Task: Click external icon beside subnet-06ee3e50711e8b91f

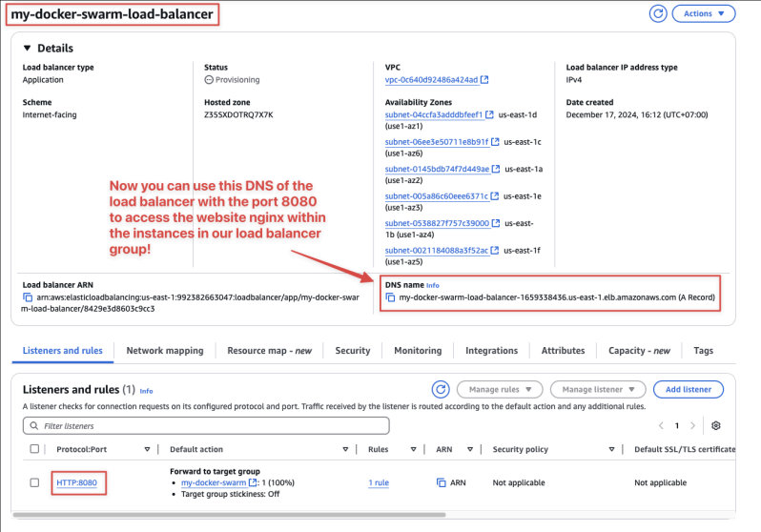Action: click(x=495, y=142)
